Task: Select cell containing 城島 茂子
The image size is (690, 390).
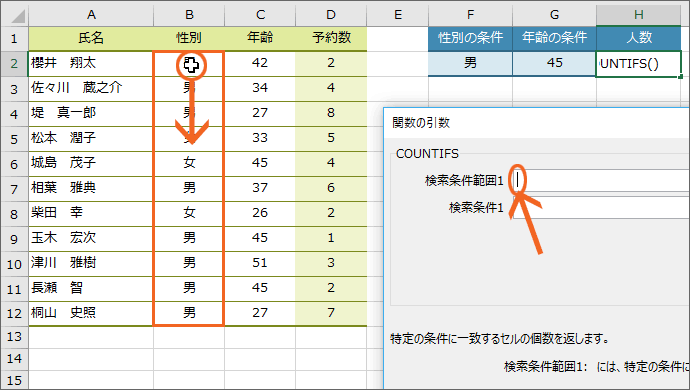Action: point(91,163)
